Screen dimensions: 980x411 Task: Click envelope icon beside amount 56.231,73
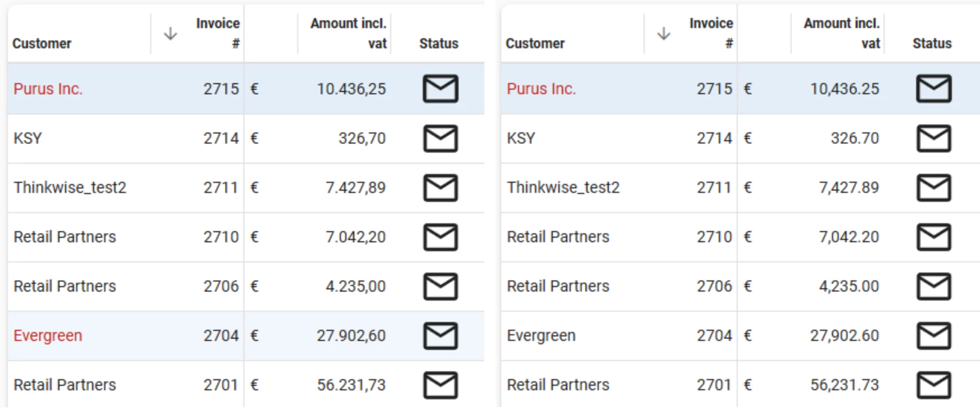coord(440,385)
